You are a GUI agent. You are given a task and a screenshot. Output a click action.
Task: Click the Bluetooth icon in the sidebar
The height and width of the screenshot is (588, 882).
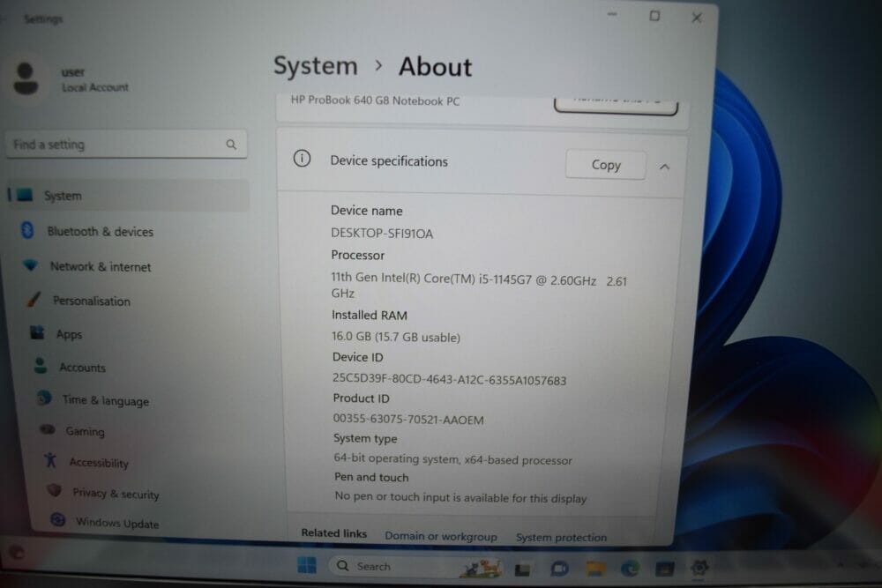click(x=27, y=230)
